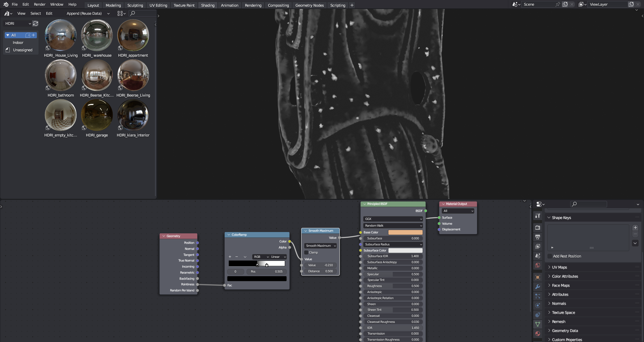Open the Object Data mesh properties tab

coord(538,324)
